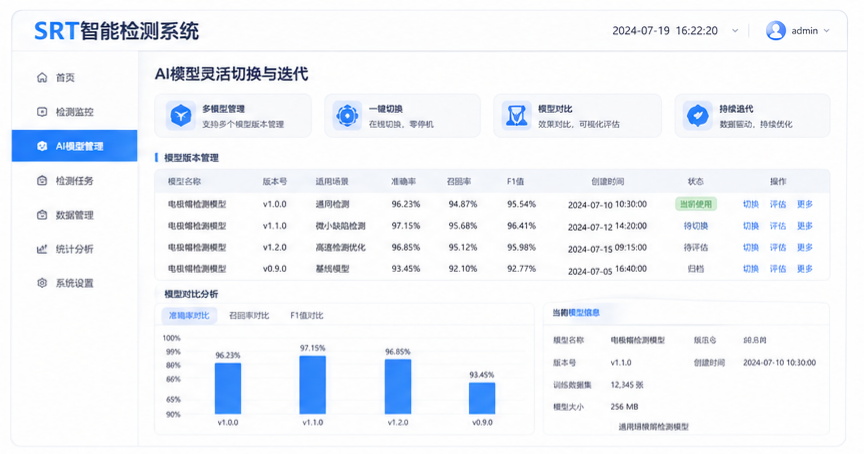Click the 待评估 status for v1.2.0

pyautogui.click(x=696, y=247)
